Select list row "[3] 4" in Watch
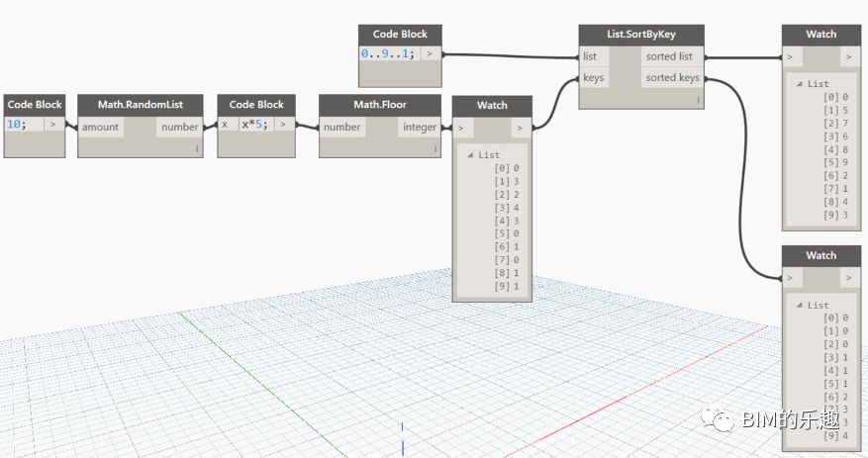 [x=507, y=208]
